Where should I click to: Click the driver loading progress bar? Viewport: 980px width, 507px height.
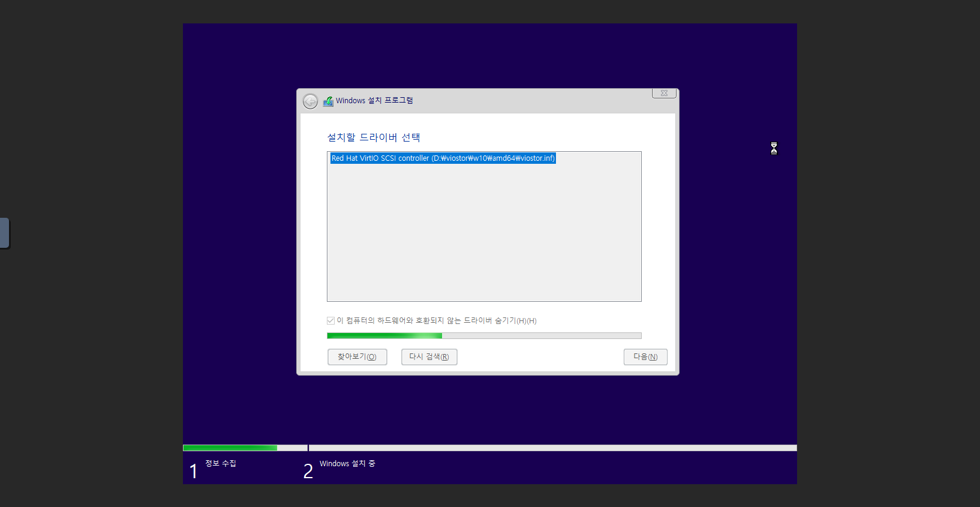click(x=484, y=336)
